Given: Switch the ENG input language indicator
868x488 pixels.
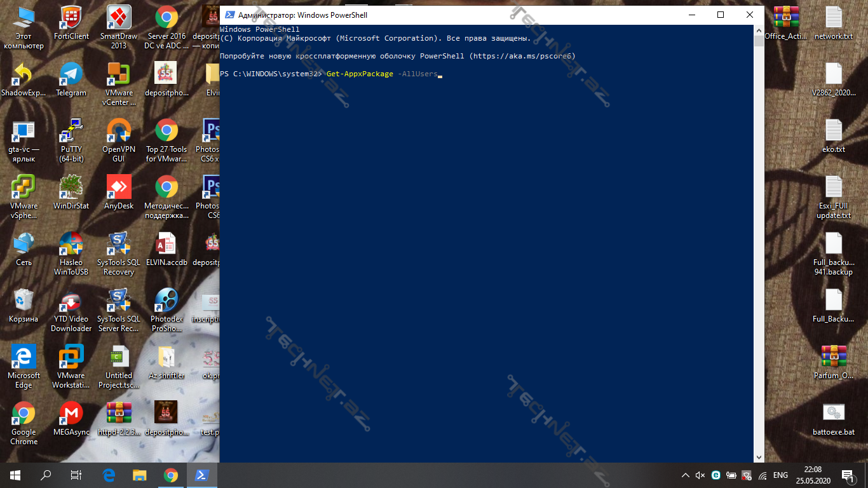Looking at the screenshot, I should [x=780, y=475].
